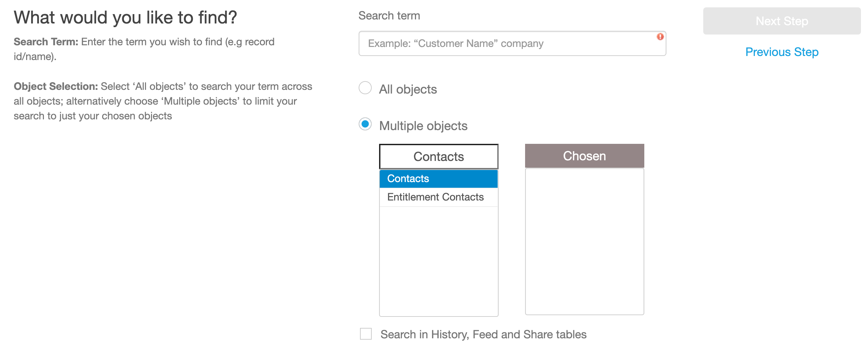This screenshot has height=344, width=868.
Task: Choose "Entitlement Contacts" from the list
Action: (435, 196)
